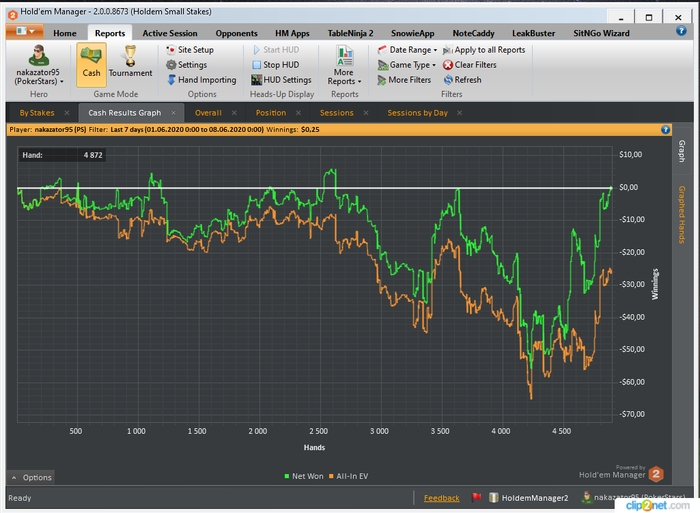Close the Sessions by Day tab
Screen dimensions: 700x513
pos(459,113)
